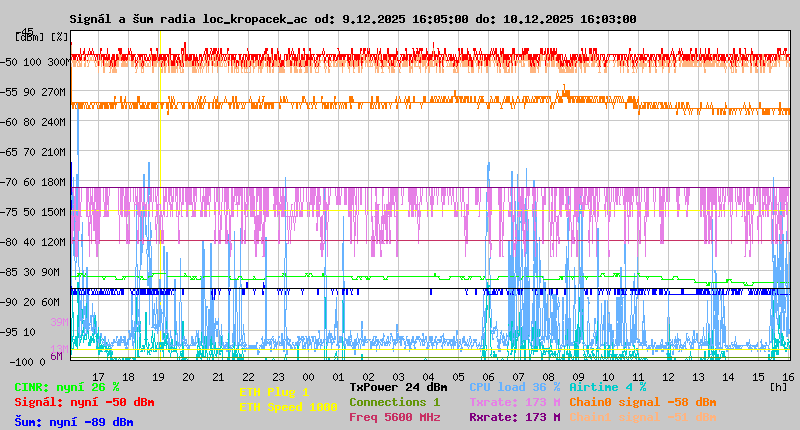Viewport: 800px width, 430px height.
Task: Click the CPU load legend entry
Action: point(514,386)
